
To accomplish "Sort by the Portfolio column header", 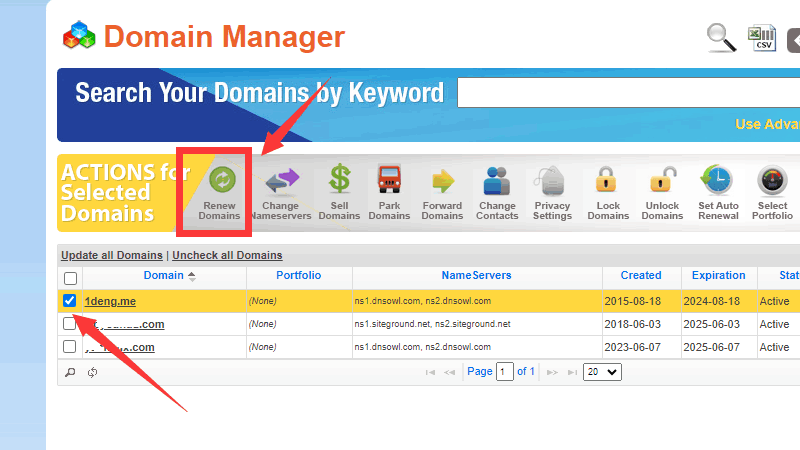I will coord(298,276).
